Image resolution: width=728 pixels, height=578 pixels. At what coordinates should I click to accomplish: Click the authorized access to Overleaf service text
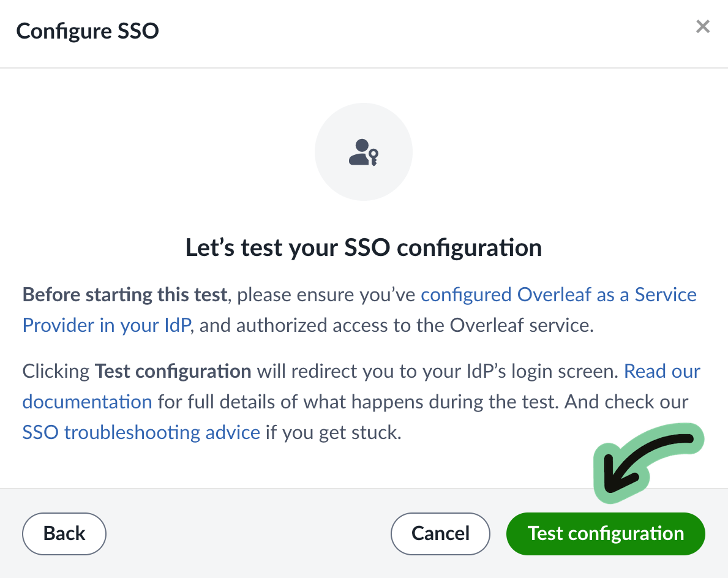pyautogui.click(x=396, y=325)
